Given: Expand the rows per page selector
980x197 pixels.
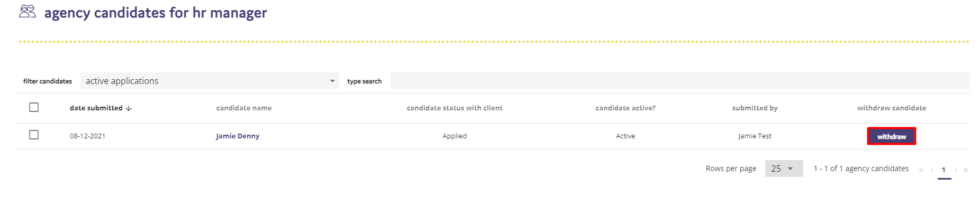Looking at the screenshot, I should pos(784,168).
